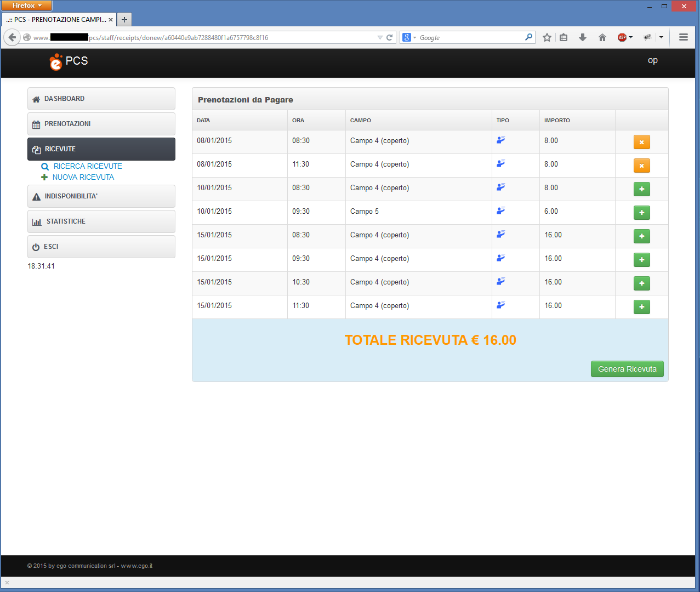
Task: Add the 10/01/2015 08:30 booking to receipt
Action: pyautogui.click(x=641, y=189)
